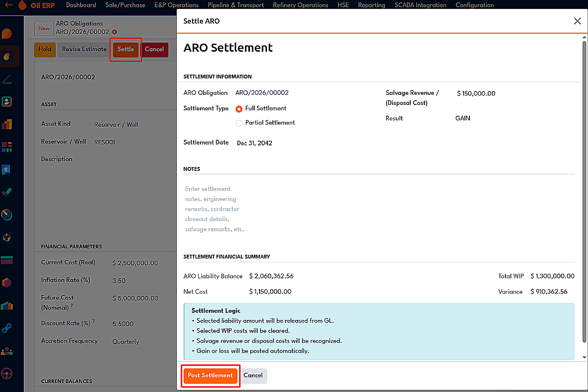Open the gauge speedometer icon in sidebar
This screenshot has height=392, width=588.
pos(7,215)
